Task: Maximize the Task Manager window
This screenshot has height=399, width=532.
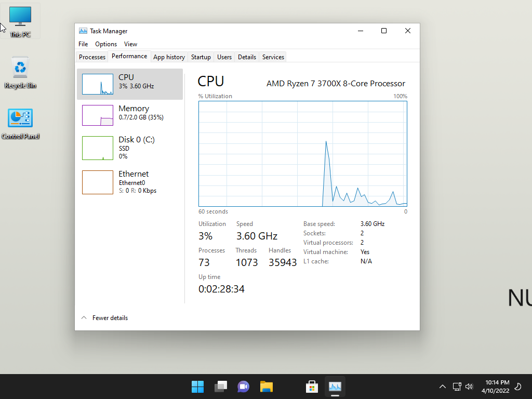Action: click(x=384, y=31)
